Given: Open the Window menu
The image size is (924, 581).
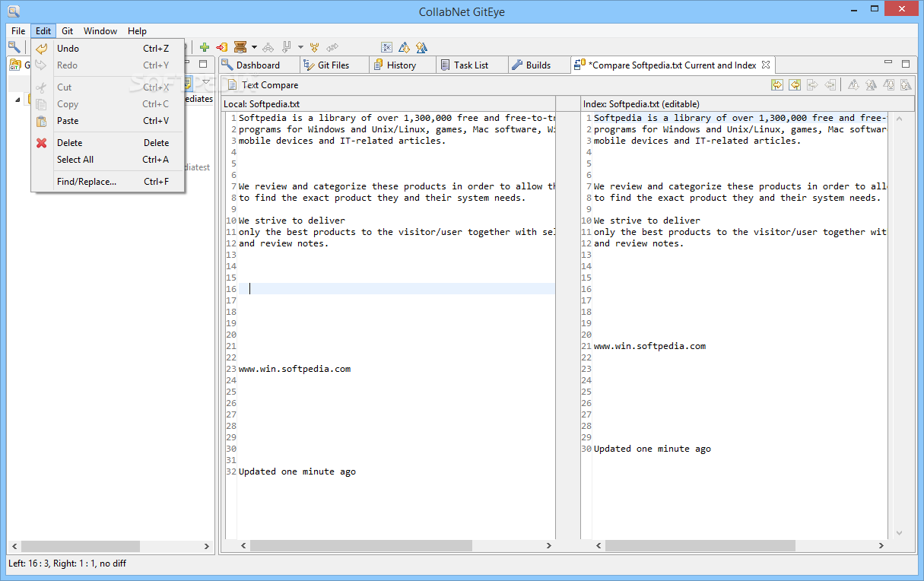Looking at the screenshot, I should (100, 31).
